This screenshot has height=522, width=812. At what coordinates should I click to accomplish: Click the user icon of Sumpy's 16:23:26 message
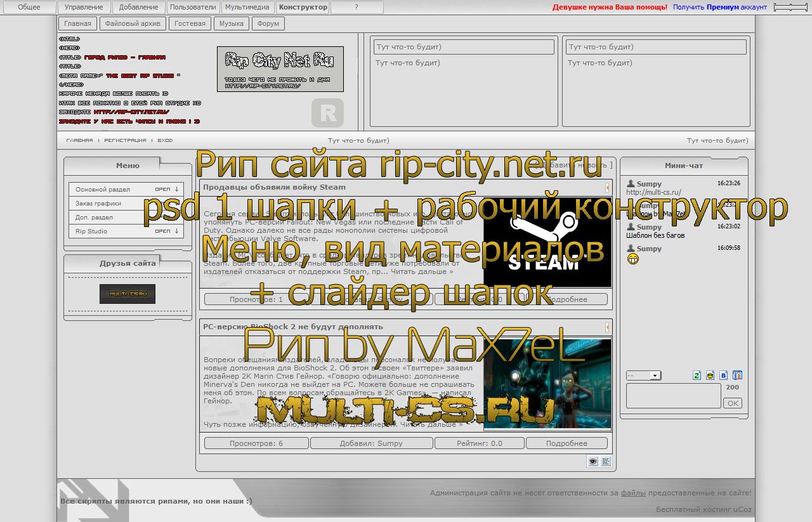tap(631, 183)
